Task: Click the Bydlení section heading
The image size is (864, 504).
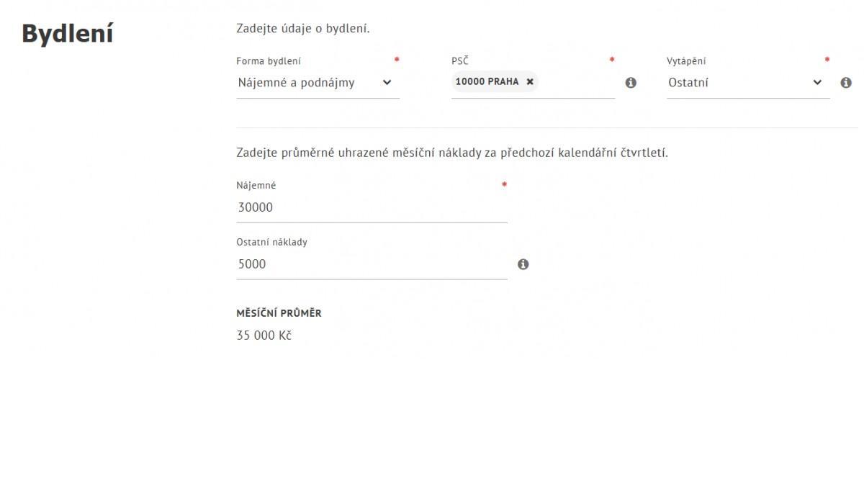Action: pos(68,34)
